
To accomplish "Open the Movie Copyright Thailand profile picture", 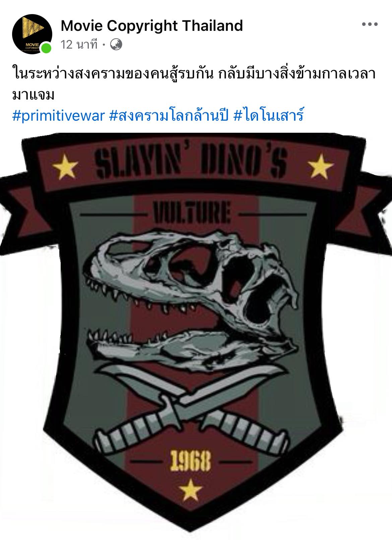I will pos(32,34).
